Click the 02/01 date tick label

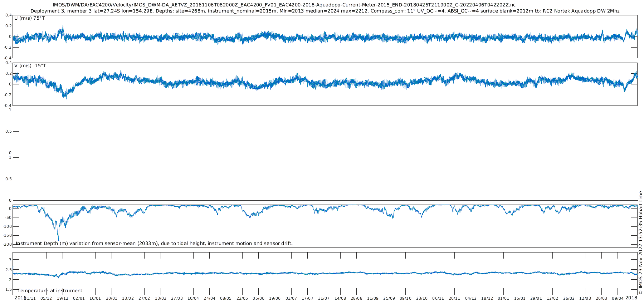[x=79, y=298]
